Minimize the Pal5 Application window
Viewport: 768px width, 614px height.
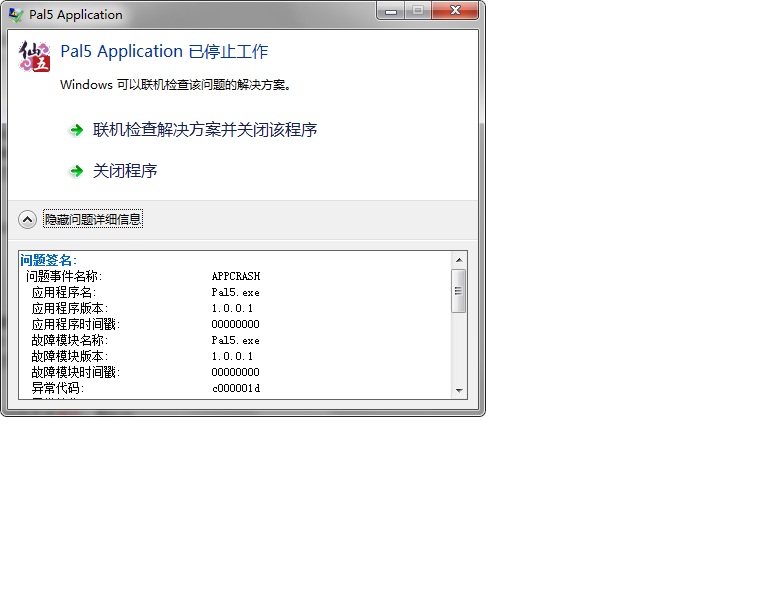[391, 12]
